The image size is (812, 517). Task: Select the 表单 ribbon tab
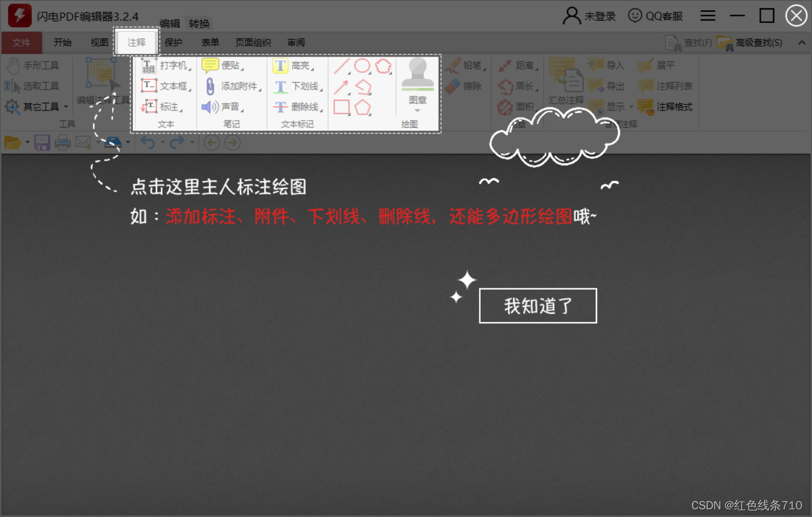(x=210, y=43)
